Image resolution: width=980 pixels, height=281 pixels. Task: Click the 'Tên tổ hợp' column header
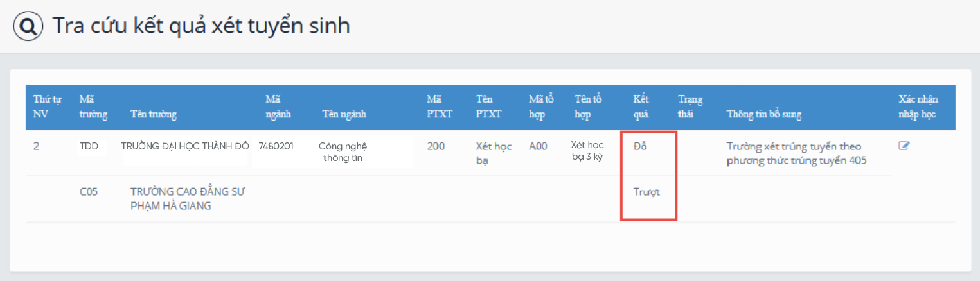pos(588,107)
